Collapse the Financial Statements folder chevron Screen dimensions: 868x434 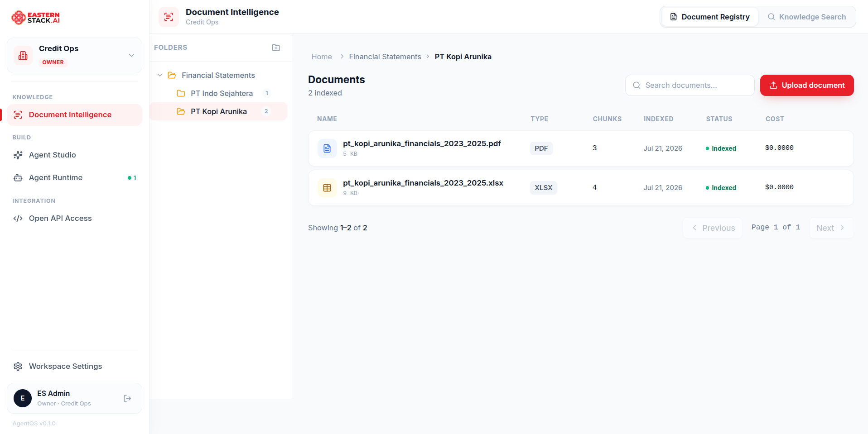coord(159,75)
